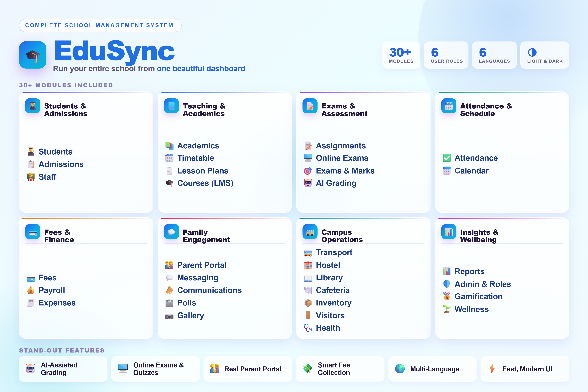Image resolution: width=588 pixels, height=392 pixels.
Task: Click the half-circle Light & Dark icon
Action: [x=532, y=53]
